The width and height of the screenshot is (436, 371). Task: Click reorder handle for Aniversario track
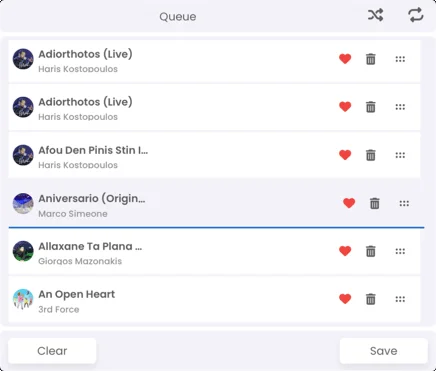[404, 203]
